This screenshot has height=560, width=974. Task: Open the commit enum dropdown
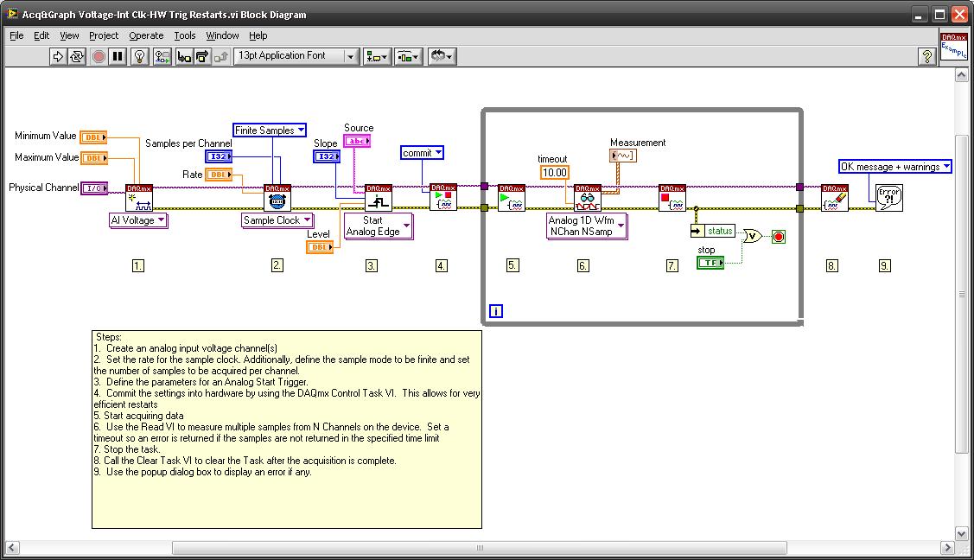[422, 153]
